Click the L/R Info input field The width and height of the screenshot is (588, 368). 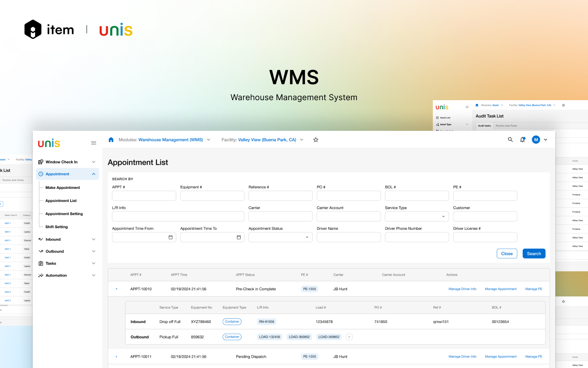point(178,216)
